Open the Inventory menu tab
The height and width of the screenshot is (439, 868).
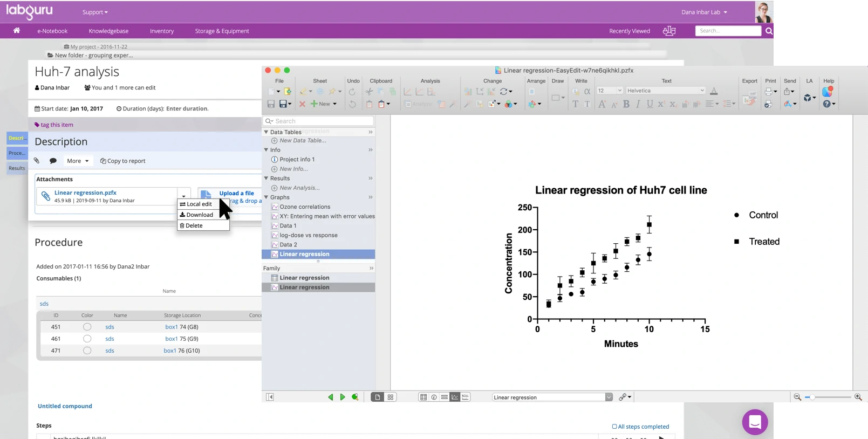[162, 31]
